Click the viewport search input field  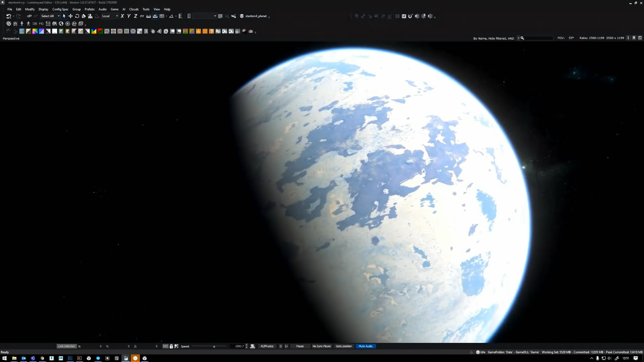click(539, 38)
